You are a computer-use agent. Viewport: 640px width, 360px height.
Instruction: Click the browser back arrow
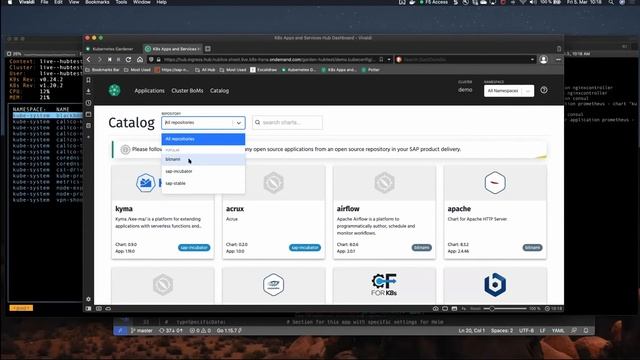click(89, 60)
